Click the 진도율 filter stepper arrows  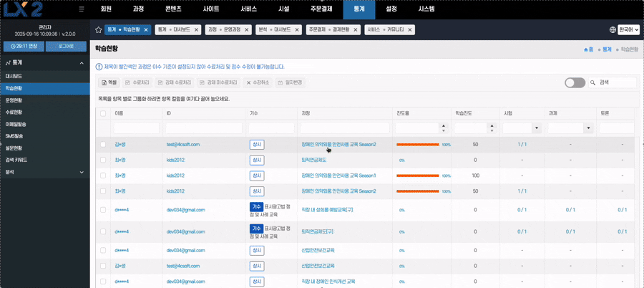tap(444, 128)
